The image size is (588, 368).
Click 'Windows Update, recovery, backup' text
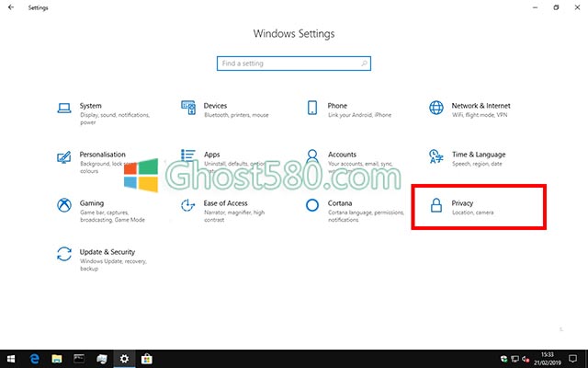(x=113, y=265)
